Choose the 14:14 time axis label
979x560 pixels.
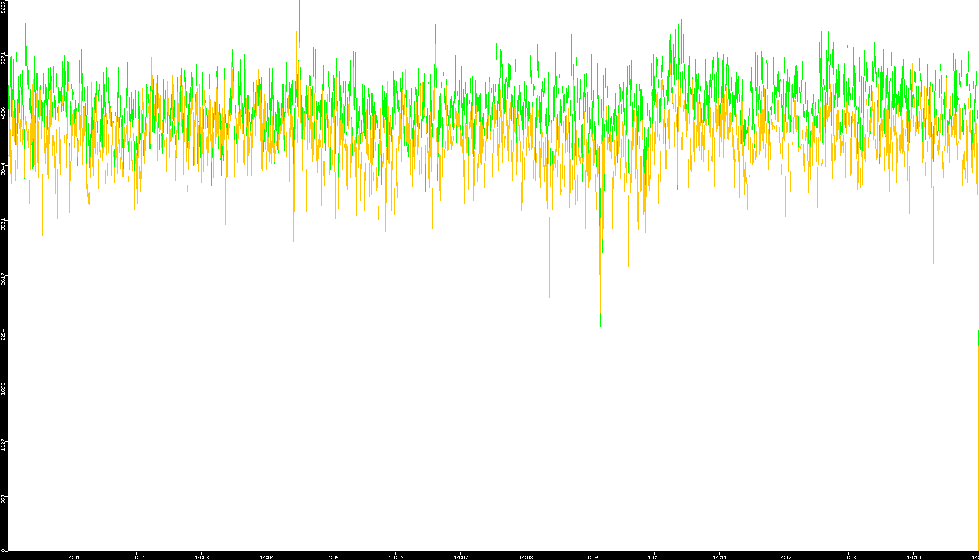coord(914,557)
